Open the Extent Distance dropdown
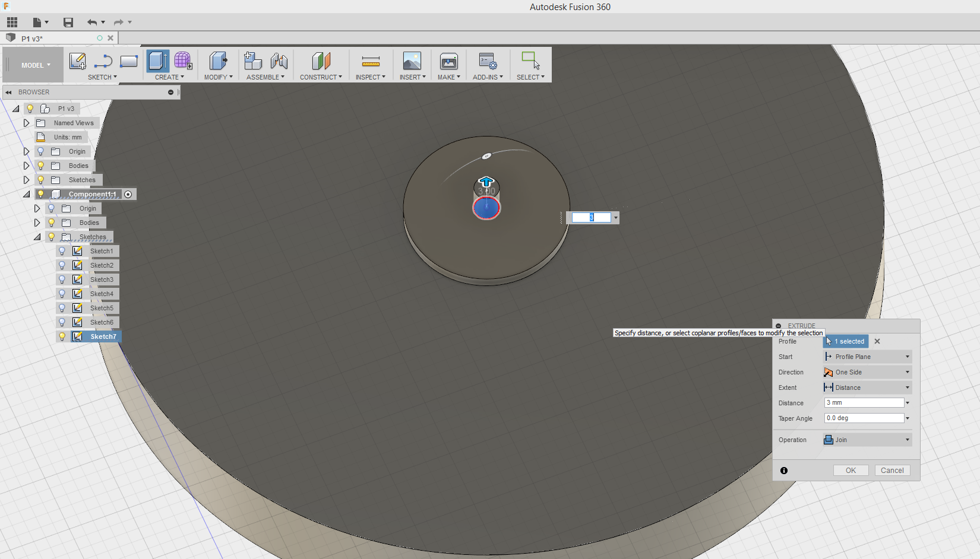 [867, 388]
